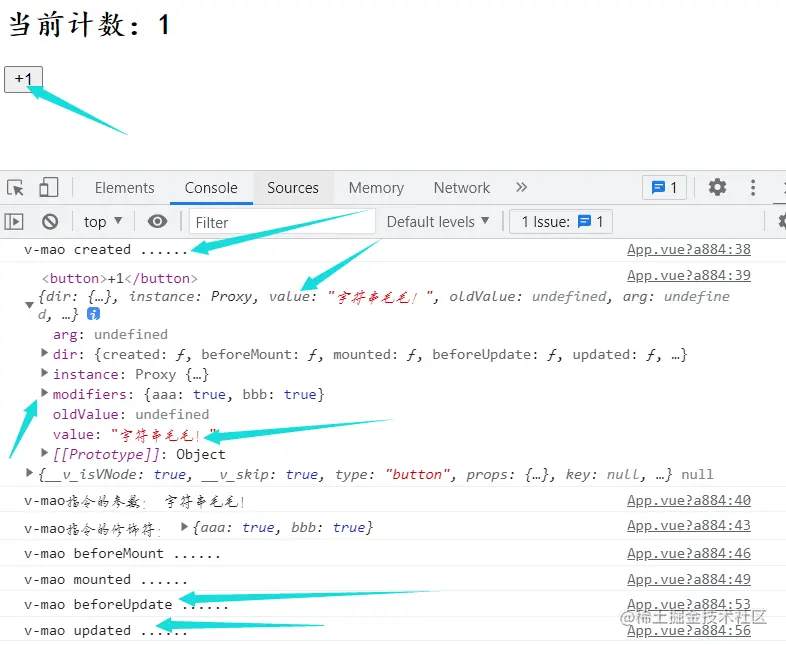This screenshot has width=786, height=645.
Task: Click the 'v-mao beforeMount ......' log line
Action: tap(122, 554)
